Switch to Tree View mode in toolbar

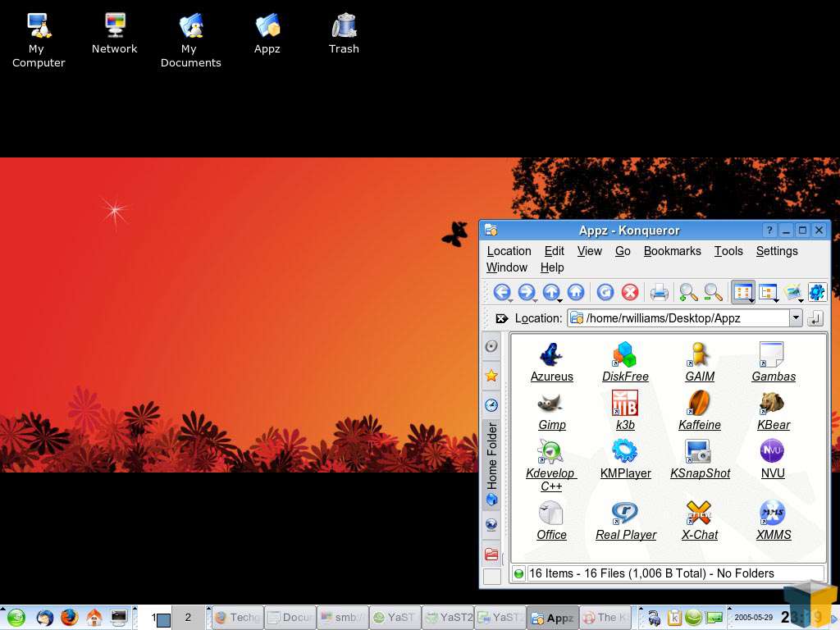point(768,292)
